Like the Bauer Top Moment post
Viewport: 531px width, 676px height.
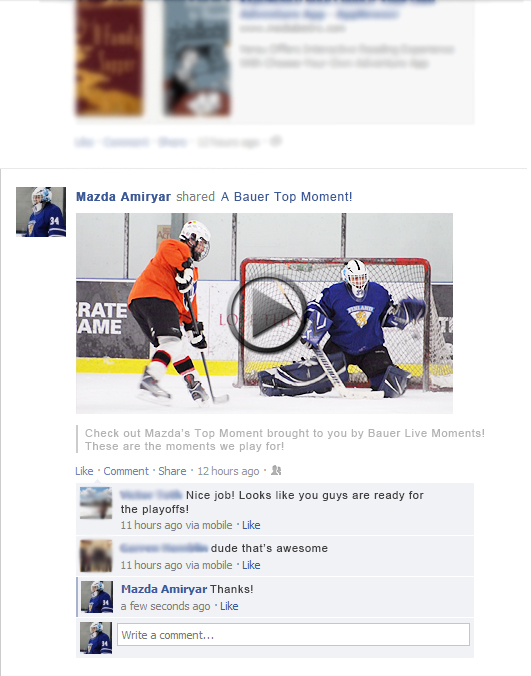[x=84, y=471]
